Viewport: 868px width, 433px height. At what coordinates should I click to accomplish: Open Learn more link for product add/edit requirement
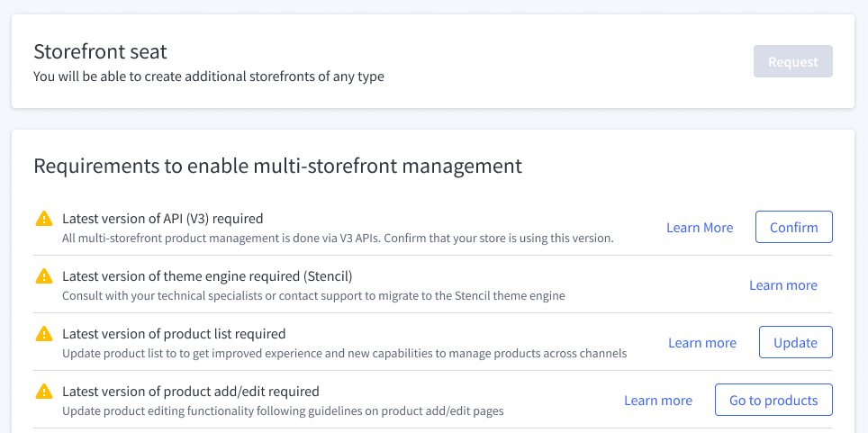(x=658, y=401)
